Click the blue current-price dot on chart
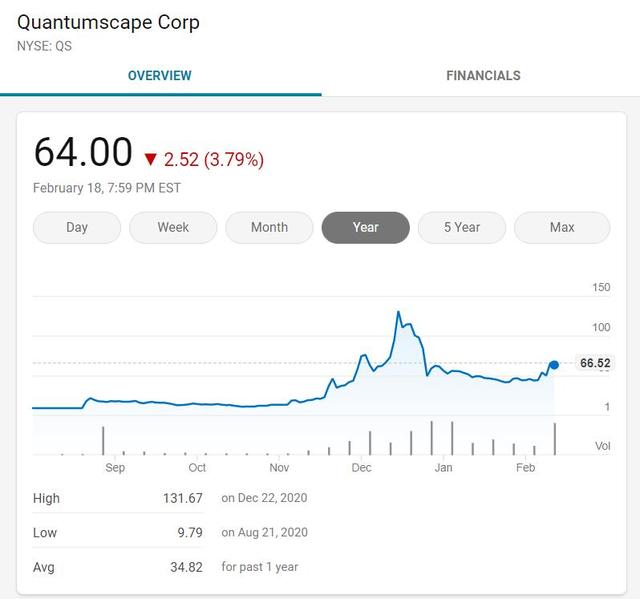This screenshot has height=599, width=640. tap(554, 365)
